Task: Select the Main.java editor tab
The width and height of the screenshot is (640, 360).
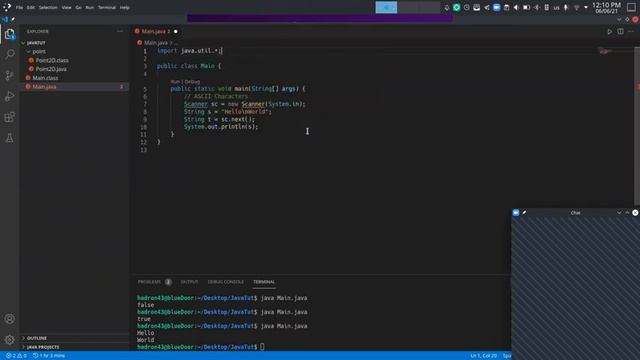Action: 156,31
